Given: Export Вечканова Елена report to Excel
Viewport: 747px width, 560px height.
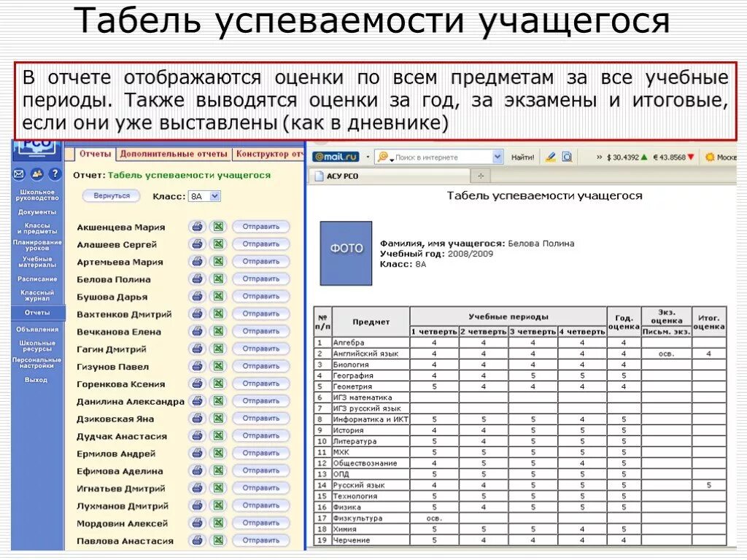Looking at the screenshot, I should click(218, 332).
